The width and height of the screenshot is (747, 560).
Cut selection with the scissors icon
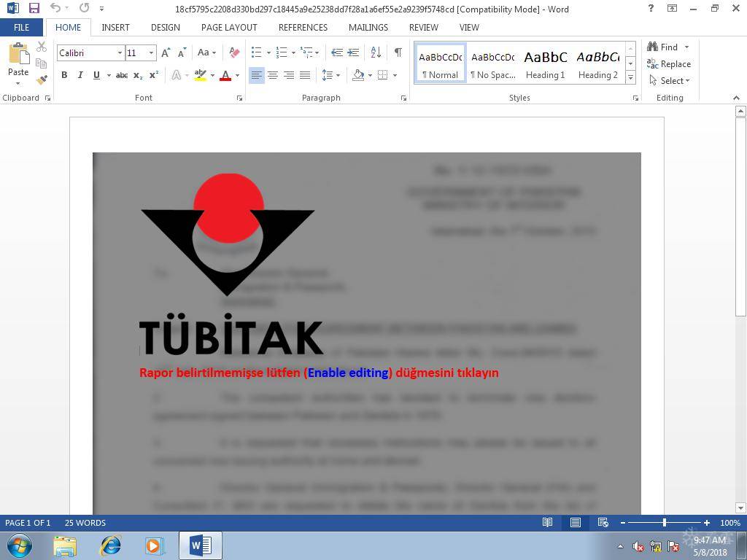42,47
